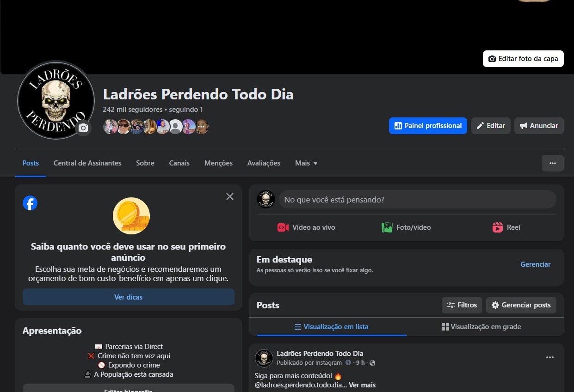Click the globe privacy icon on post
574x392 pixels.
click(x=372, y=363)
